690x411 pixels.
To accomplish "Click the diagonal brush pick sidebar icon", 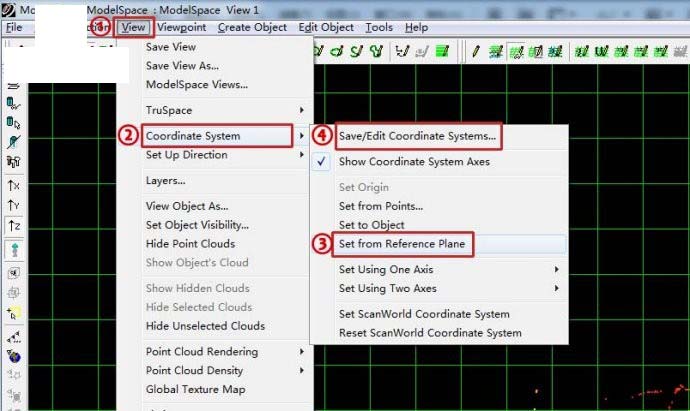I will pos(13,142).
